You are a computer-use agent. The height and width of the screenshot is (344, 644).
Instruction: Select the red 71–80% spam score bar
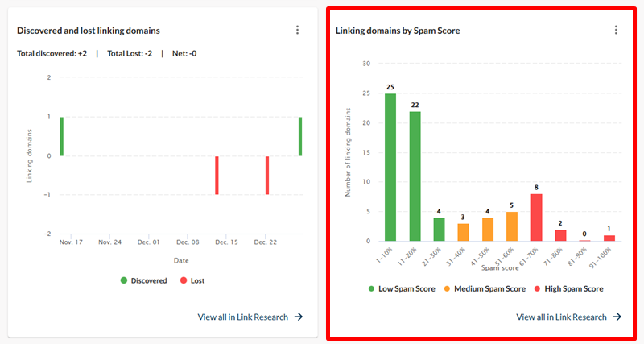[x=560, y=235]
